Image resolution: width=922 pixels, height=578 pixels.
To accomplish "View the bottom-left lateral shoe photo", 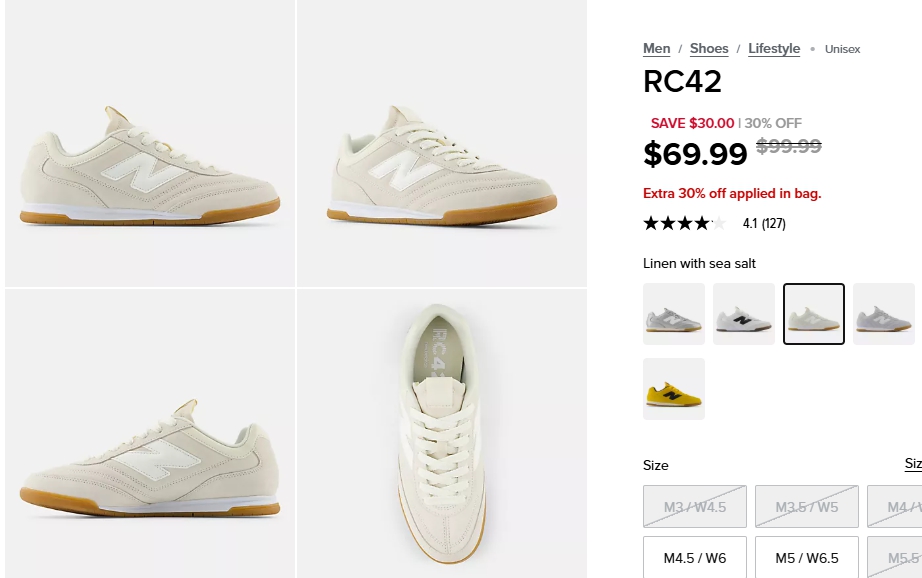I will click(x=150, y=433).
